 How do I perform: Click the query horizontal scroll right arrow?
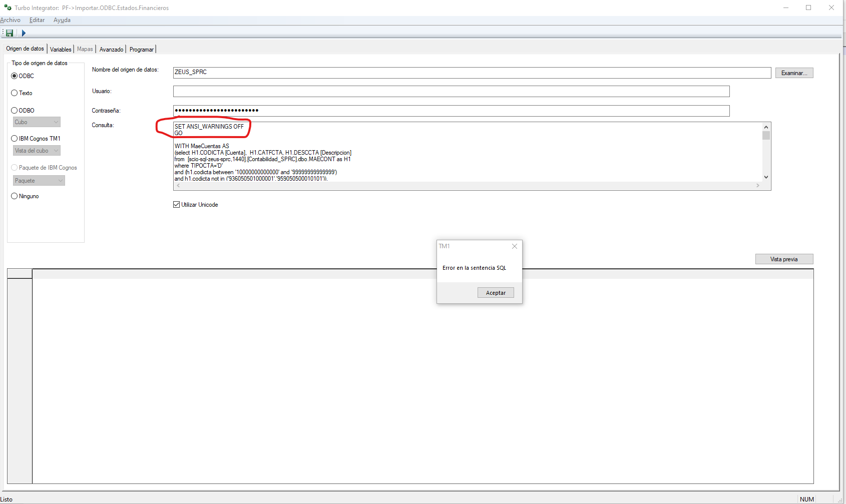[x=758, y=186]
